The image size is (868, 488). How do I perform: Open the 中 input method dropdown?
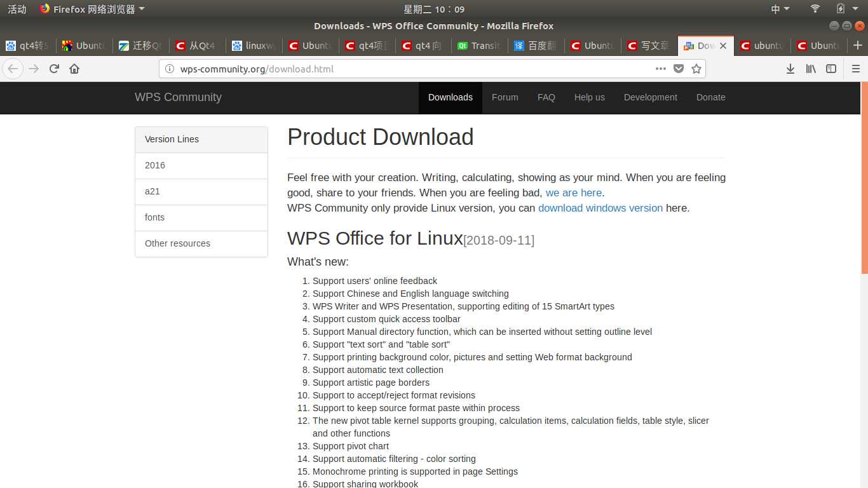780,9
